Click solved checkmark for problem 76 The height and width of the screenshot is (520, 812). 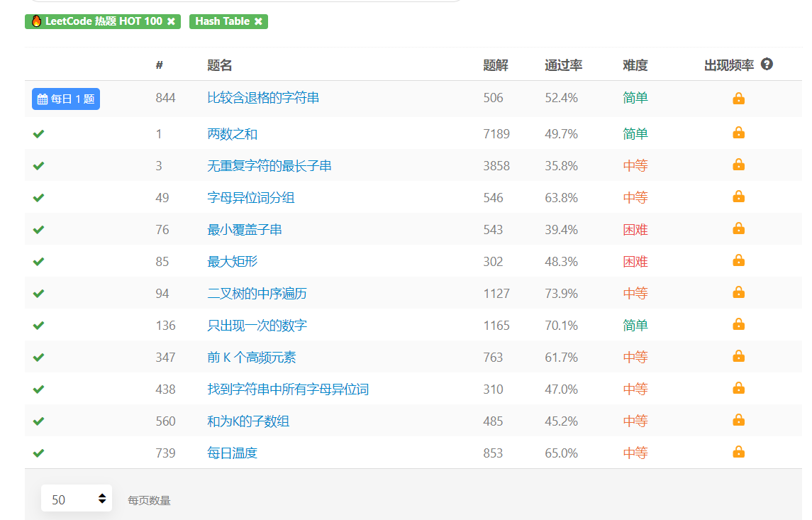38,229
